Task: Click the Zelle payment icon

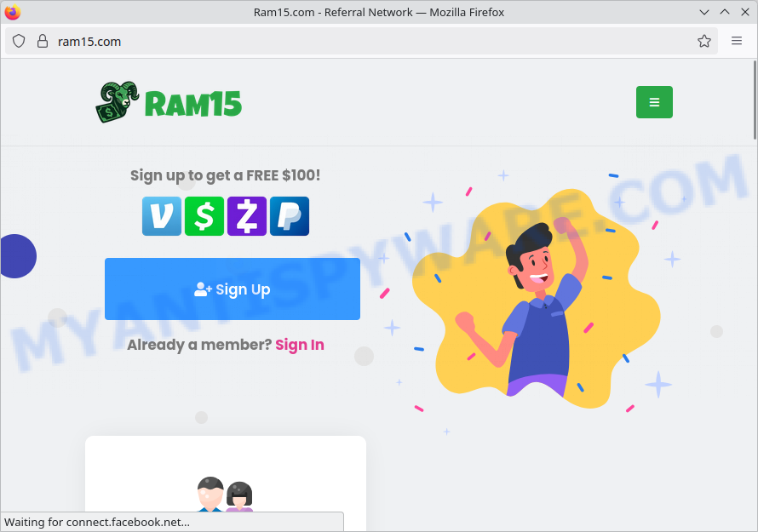Action: click(x=247, y=216)
